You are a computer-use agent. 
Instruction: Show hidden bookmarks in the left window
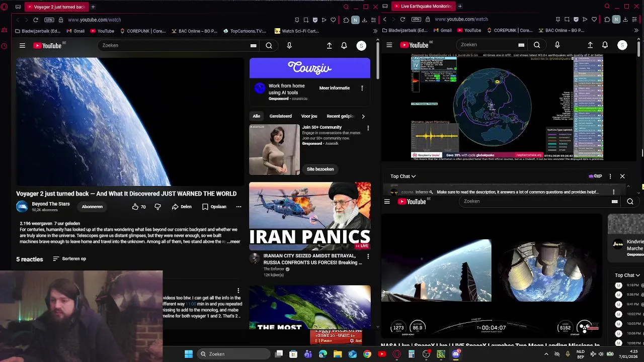tap(375, 31)
